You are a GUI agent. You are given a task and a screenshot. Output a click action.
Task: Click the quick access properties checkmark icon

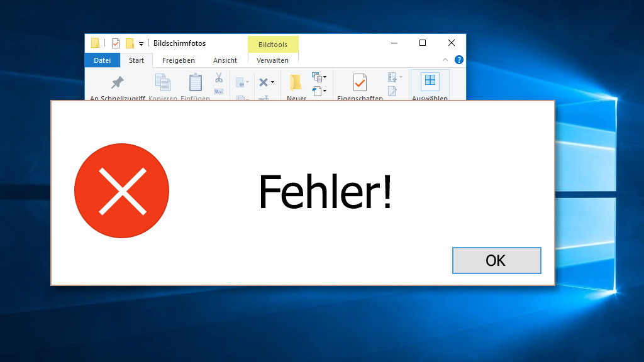(x=116, y=43)
